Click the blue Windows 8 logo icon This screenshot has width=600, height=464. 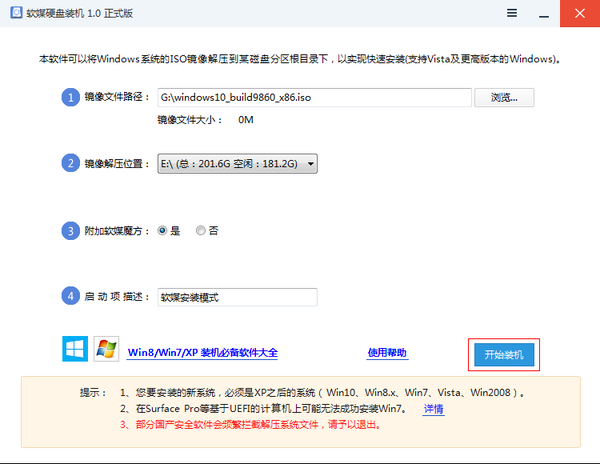pyautogui.click(x=74, y=349)
